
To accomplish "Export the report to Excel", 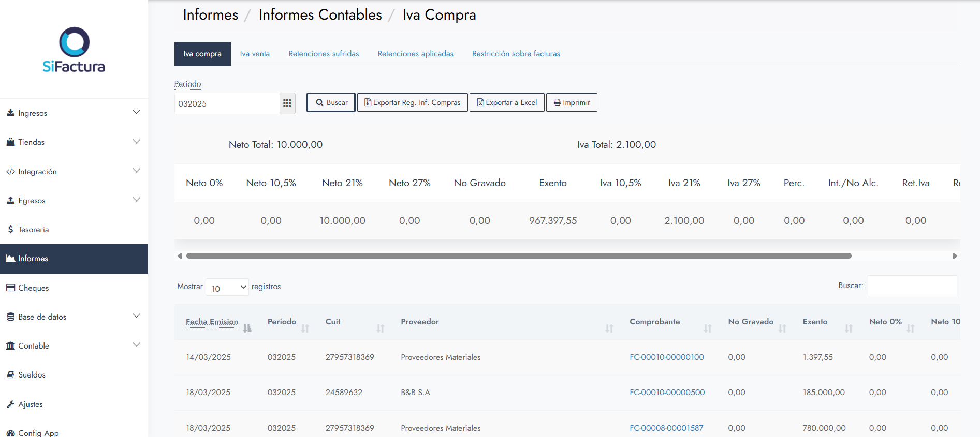I will pos(507,102).
